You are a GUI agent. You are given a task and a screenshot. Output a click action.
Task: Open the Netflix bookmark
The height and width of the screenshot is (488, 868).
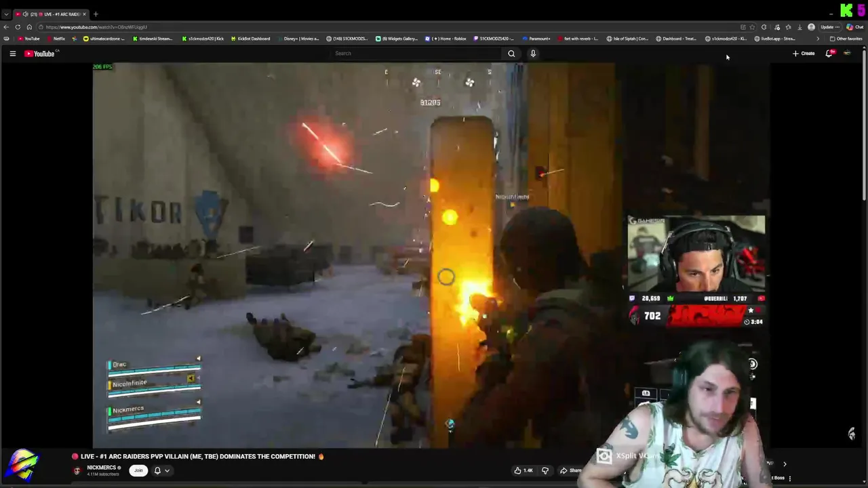(56, 39)
